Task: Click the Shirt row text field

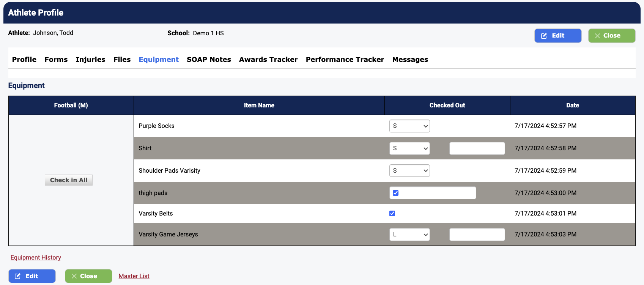Action: (x=477, y=148)
